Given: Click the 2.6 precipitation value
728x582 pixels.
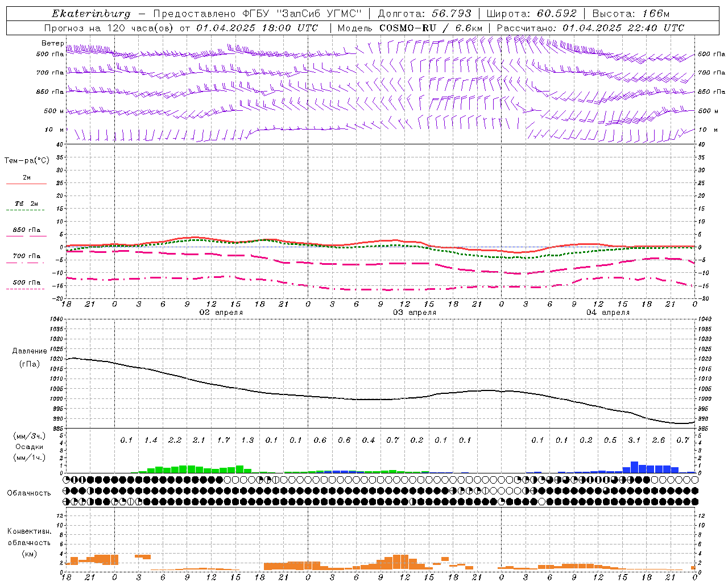Looking at the screenshot, I should pos(659,440).
